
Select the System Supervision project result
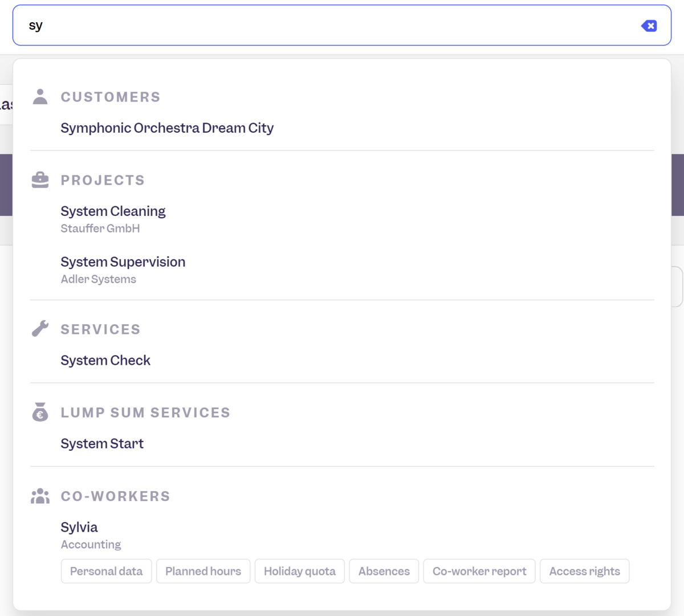[123, 262]
